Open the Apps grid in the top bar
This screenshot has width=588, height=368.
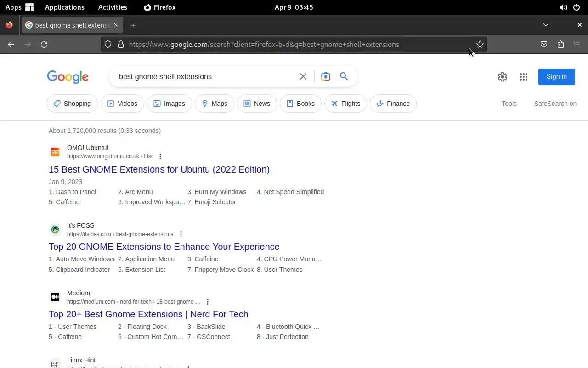point(20,7)
